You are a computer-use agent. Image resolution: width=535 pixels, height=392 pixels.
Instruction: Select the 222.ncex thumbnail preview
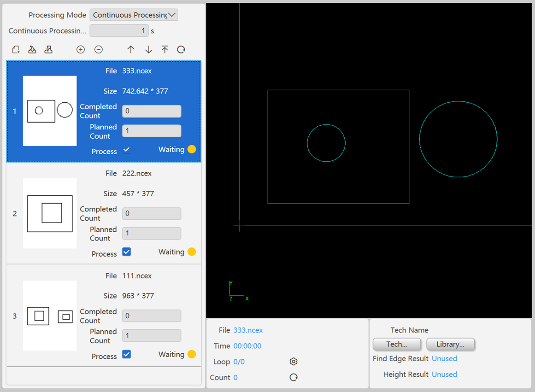(50, 213)
